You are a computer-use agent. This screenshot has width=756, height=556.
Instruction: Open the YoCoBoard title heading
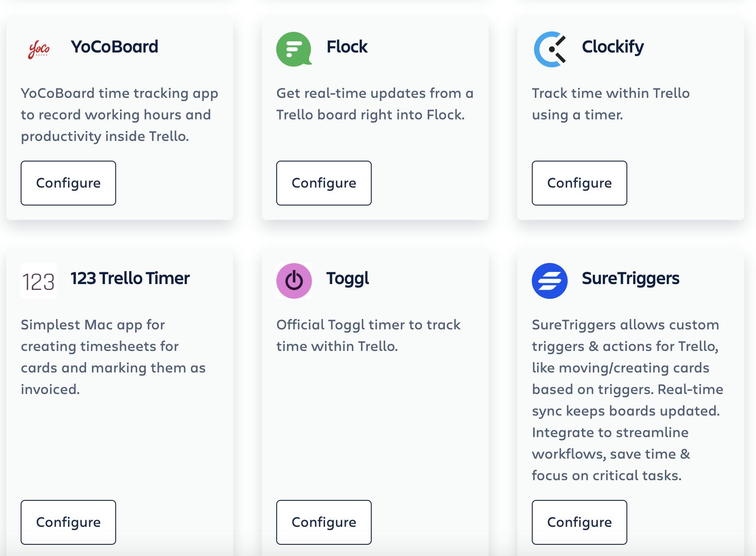[x=114, y=47]
